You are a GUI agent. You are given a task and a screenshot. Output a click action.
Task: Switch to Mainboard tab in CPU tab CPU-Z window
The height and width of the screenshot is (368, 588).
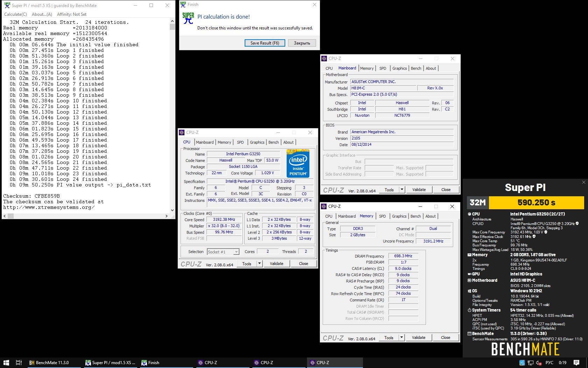point(205,142)
